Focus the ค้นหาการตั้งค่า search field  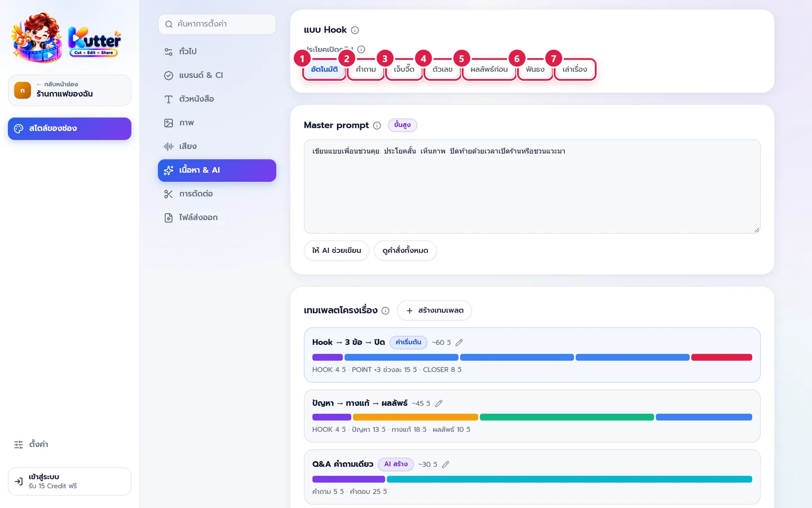(217, 24)
